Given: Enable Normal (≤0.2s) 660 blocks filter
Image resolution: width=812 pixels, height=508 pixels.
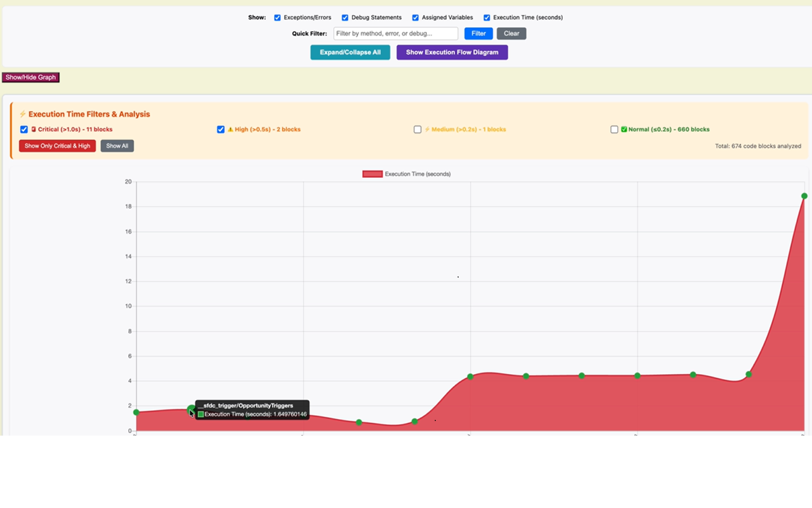Looking at the screenshot, I should point(614,130).
